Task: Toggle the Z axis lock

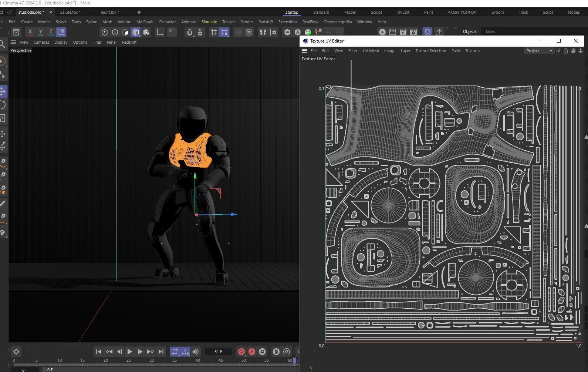Action: click(51, 32)
